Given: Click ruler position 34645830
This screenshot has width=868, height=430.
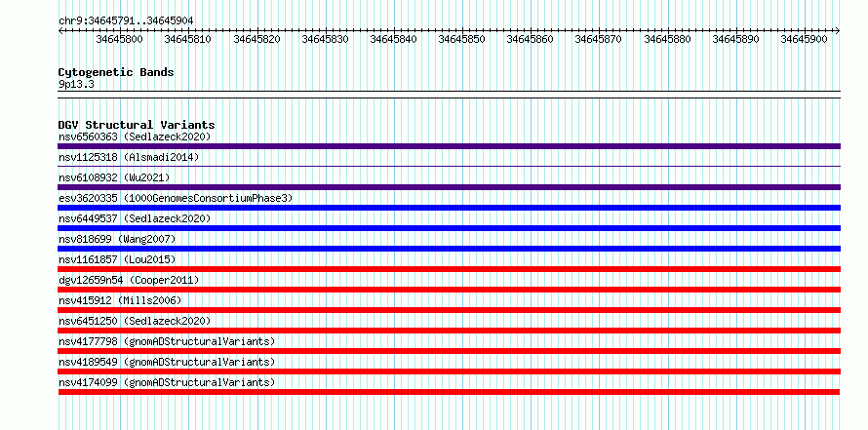Looking at the screenshot, I should [325, 39].
